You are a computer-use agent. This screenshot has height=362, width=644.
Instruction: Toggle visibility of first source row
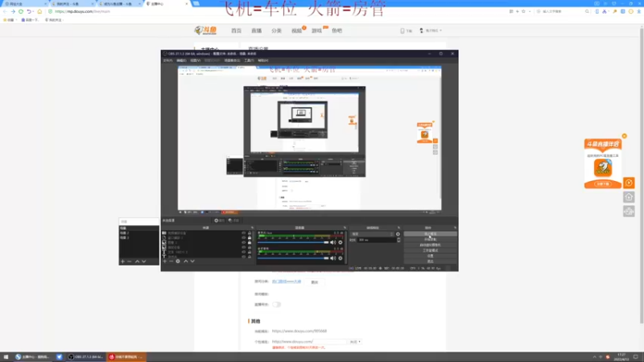(x=244, y=233)
